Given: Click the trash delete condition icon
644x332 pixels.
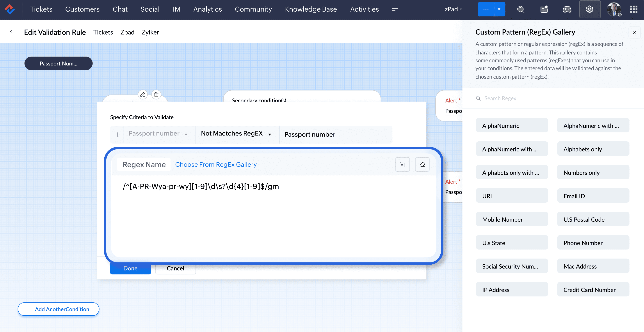Looking at the screenshot, I should pyautogui.click(x=156, y=95).
